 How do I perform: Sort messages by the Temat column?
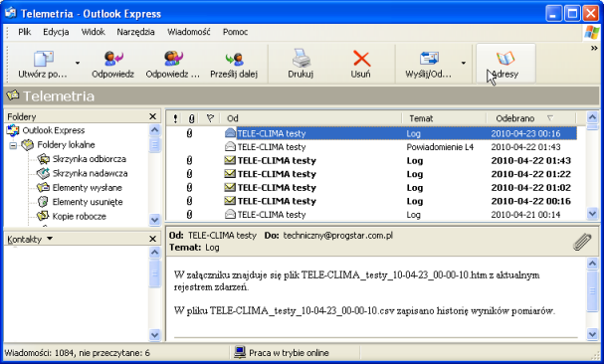[444, 118]
